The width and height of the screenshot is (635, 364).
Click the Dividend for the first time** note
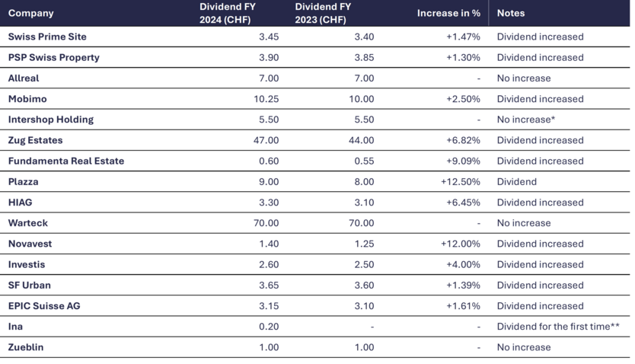[x=558, y=327]
